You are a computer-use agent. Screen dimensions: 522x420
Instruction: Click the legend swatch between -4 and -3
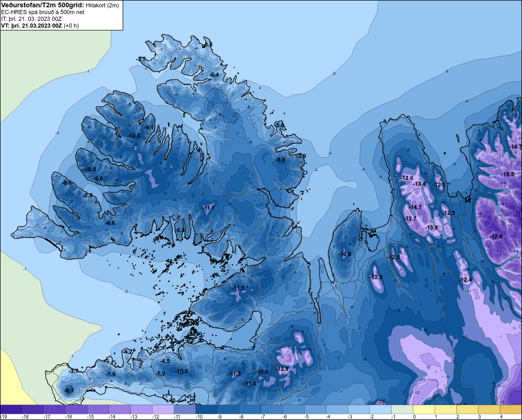click(337, 410)
